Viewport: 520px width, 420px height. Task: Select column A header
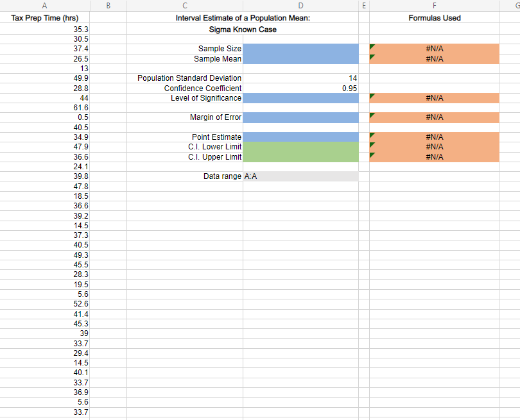[45, 5]
